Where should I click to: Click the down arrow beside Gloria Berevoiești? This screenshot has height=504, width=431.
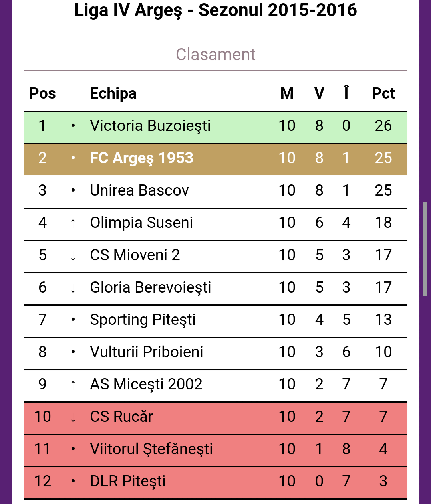tap(73, 288)
